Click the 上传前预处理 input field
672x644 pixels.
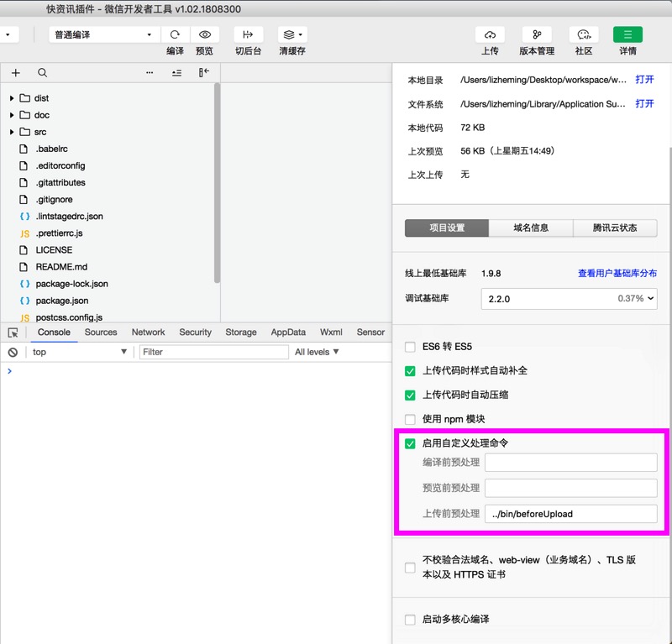tap(571, 514)
